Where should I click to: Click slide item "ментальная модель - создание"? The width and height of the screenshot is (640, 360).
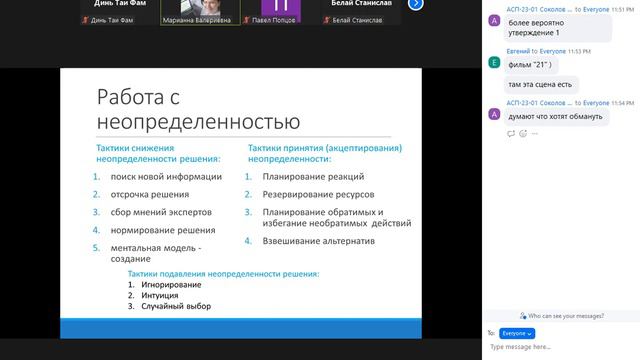[156, 253]
